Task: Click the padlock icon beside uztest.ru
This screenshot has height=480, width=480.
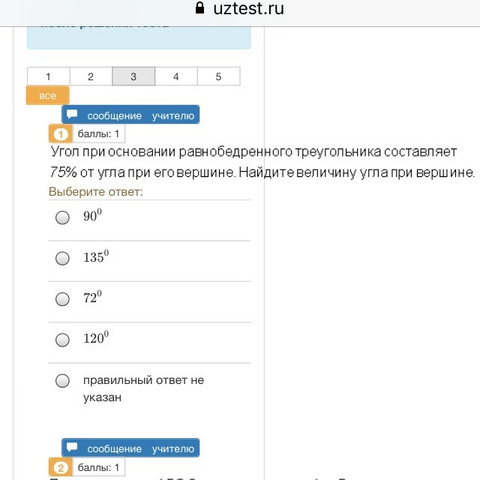Action: tap(199, 7)
